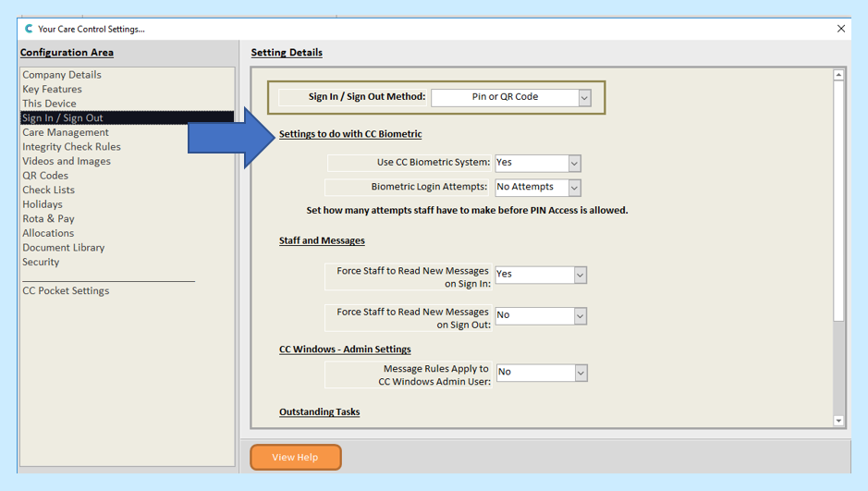Open Rota & Pay settings
Screen dimensions: 868x491
coord(48,219)
